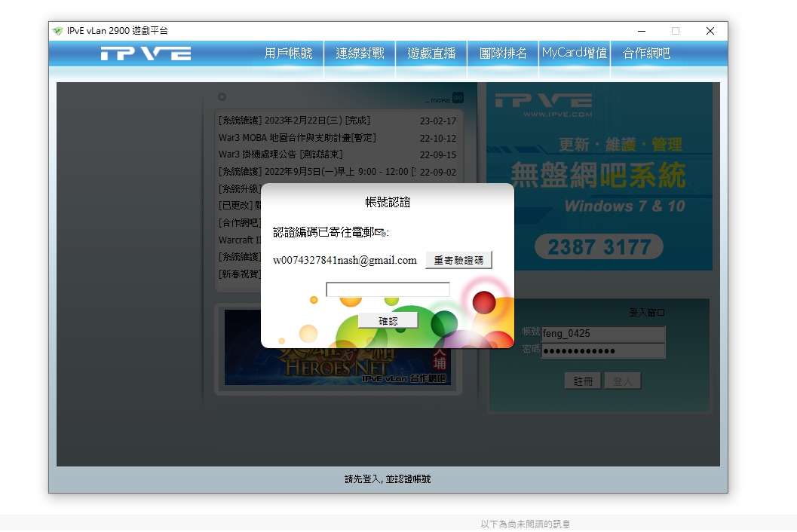Open the MyCard增值 tab
The height and width of the screenshot is (532, 797).
coord(575,54)
